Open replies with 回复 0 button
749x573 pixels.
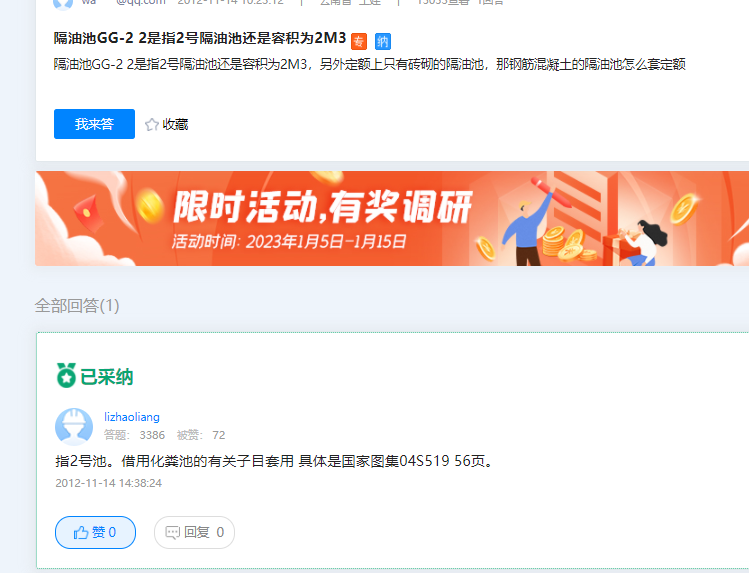click(x=194, y=532)
